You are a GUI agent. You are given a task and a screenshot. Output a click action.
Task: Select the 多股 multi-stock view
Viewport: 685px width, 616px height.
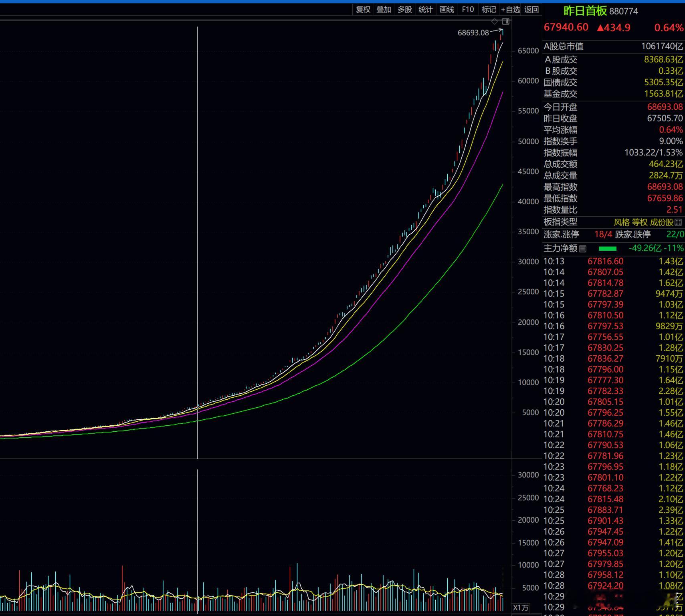(x=405, y=10)
